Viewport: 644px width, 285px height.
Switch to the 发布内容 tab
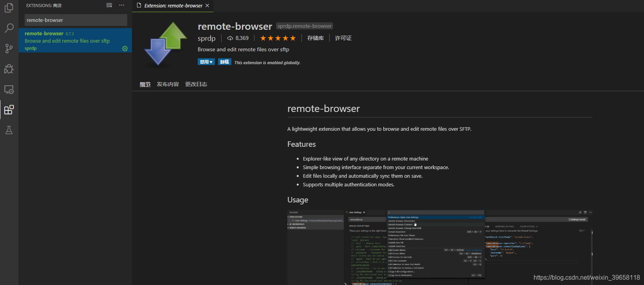pos(168,84)
